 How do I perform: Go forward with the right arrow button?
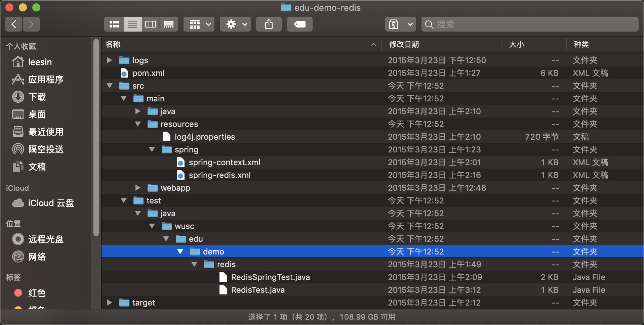coord(31,24)
